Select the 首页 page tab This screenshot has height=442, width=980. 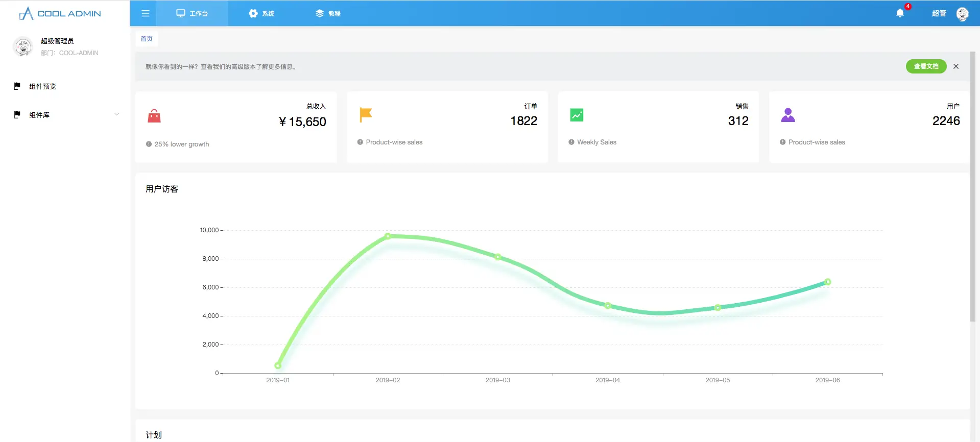(147, 39)
